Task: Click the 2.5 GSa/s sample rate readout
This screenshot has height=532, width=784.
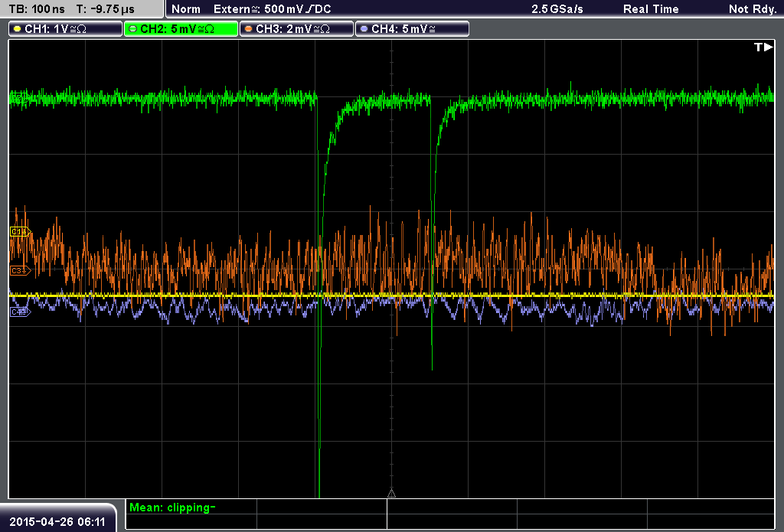Action: tap(557, 9)
